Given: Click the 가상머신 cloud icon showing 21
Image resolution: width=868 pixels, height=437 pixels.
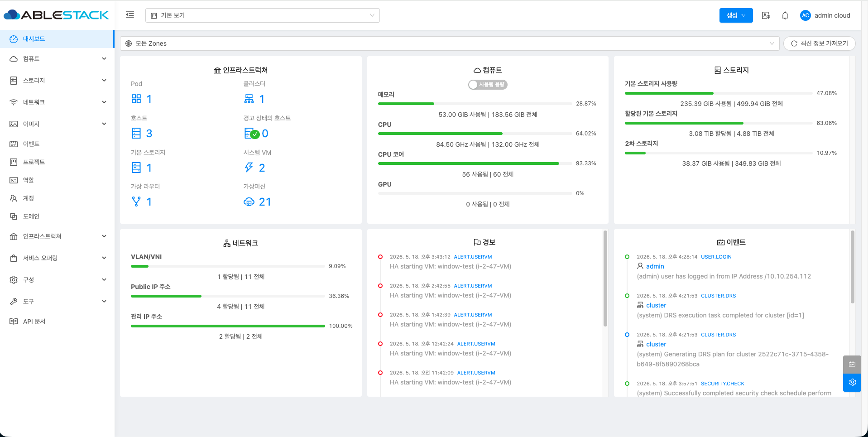Looking at the screenshot, I should 249,202.
